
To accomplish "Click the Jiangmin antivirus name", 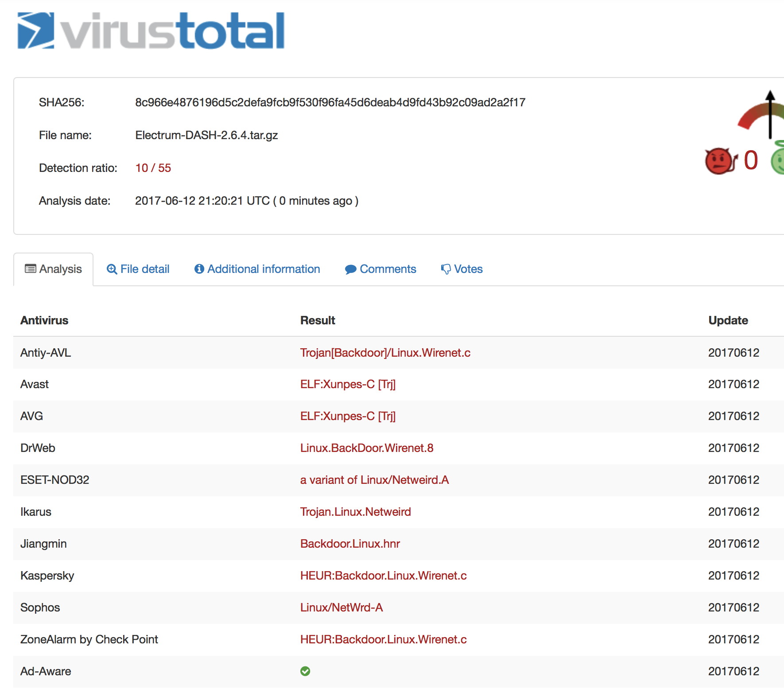I will click(43, 544).
